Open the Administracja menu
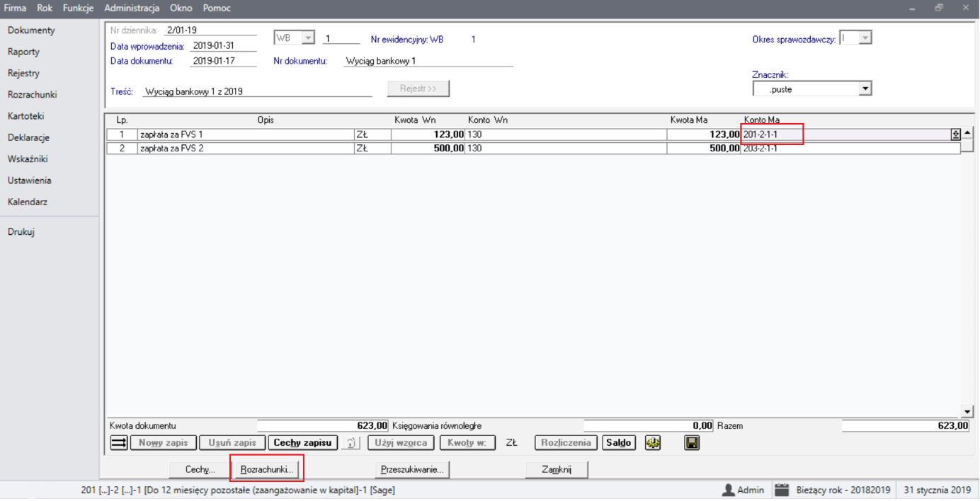Viewport: 980px width, 501px height. click(132, 8)
